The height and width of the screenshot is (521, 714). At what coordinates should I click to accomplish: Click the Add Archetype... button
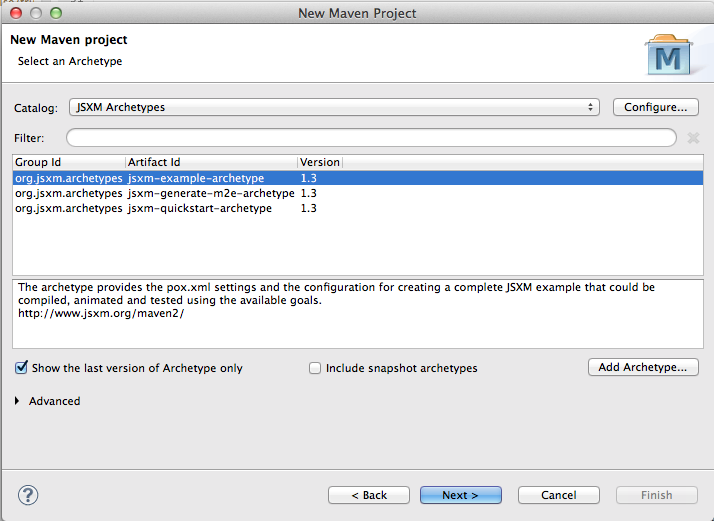click(x=642, y=367)
